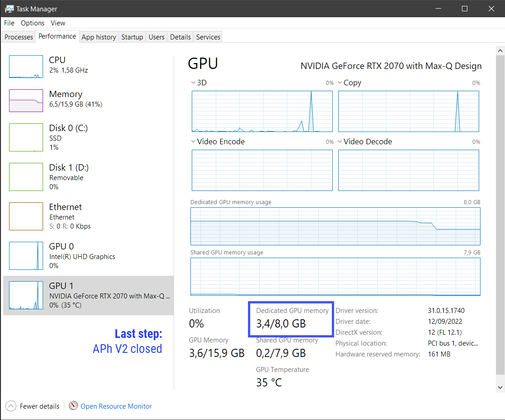Open the Video Decode engine selector

[340, 142]
